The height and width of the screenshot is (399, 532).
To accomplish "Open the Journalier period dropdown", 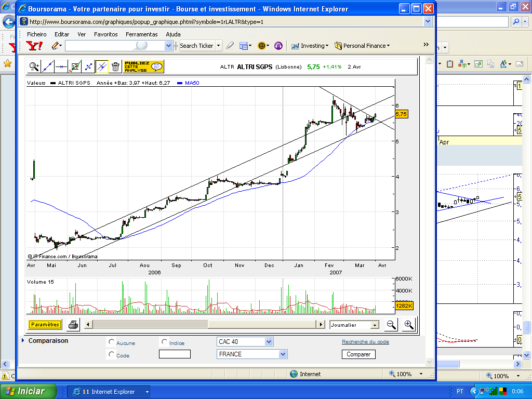I will (x=354, y=325).
